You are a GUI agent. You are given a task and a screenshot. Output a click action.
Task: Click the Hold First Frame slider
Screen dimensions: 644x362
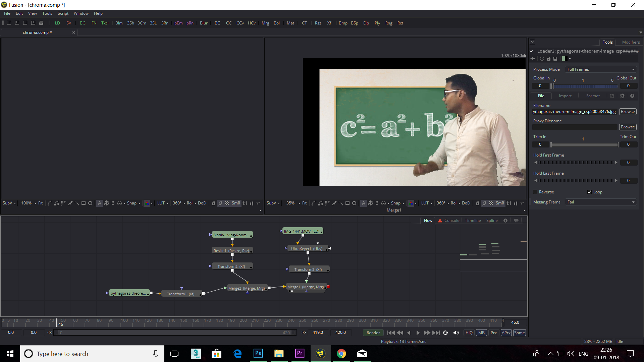(x=576, y=163)
